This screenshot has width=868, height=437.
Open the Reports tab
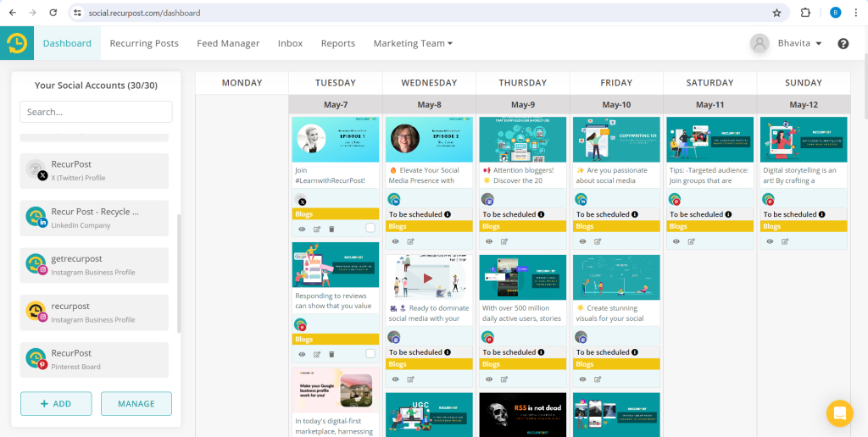click(x=337, y=43)
